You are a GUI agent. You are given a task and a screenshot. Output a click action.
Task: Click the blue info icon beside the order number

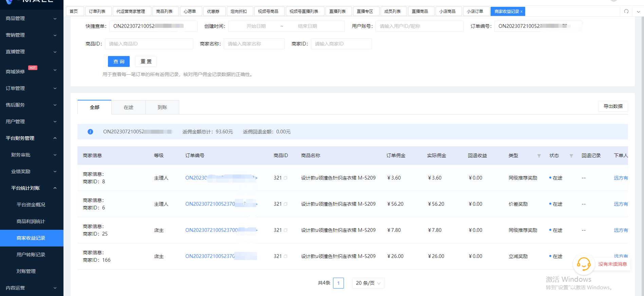pos(90,132)
